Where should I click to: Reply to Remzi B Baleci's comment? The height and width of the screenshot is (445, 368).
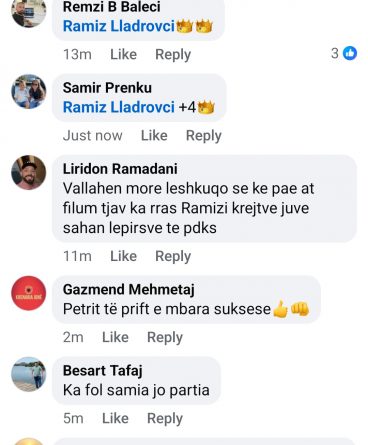(173, 54)
